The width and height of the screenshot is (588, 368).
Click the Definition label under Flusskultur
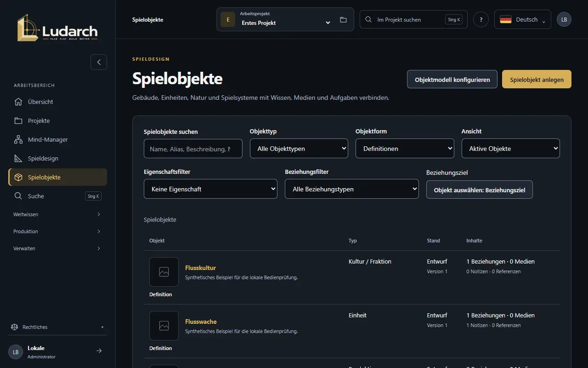click(160, 294)
